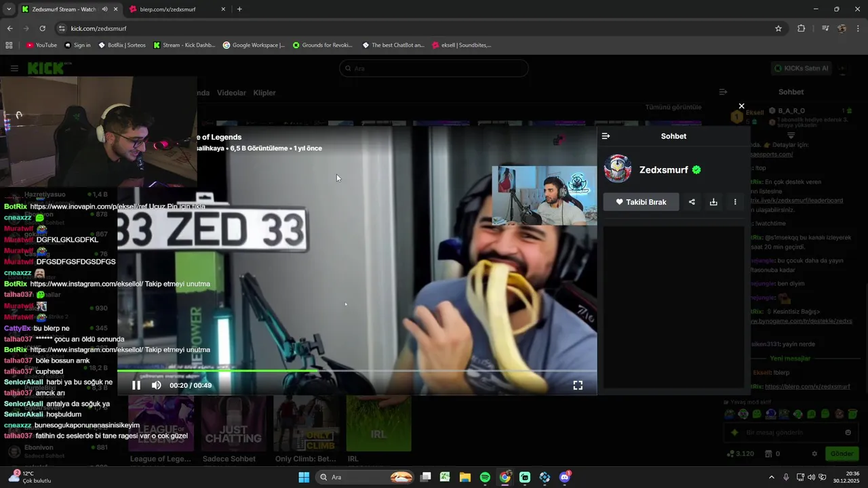Open weather widget on taskbar
868x488 pixels.
point(28,477)
